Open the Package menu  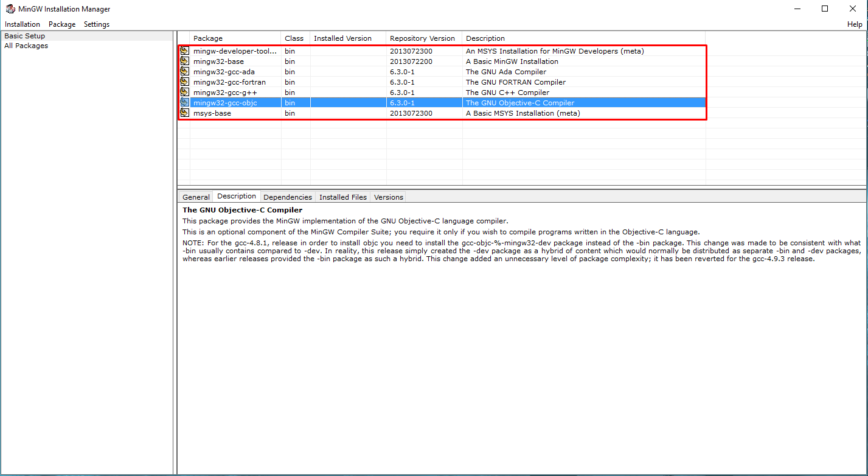point(61,24)
